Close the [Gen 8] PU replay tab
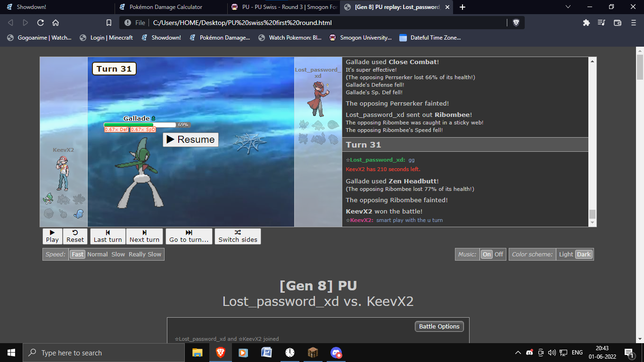This screenshot has width=644, height=362. point(447,7)
